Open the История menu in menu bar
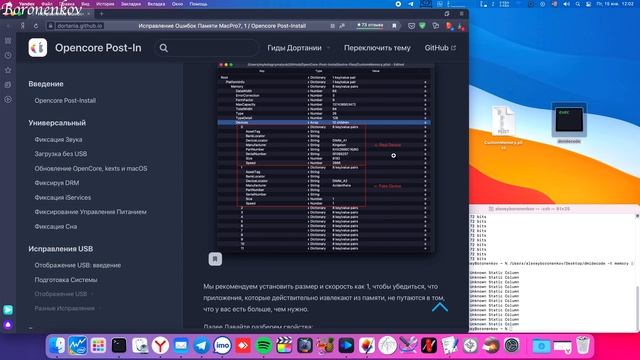The width and height of the screenshot is (640, 360). click(x=105, y=4)
